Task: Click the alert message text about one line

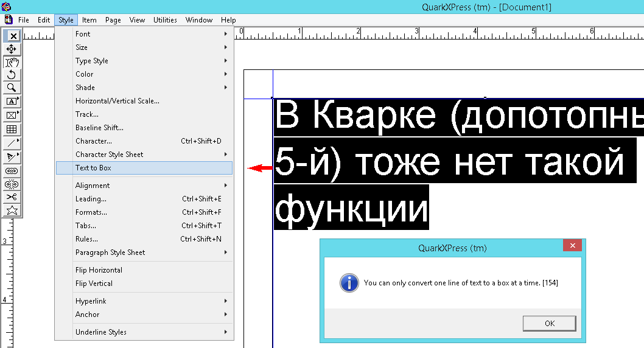Action: click(x=461, y=283)
